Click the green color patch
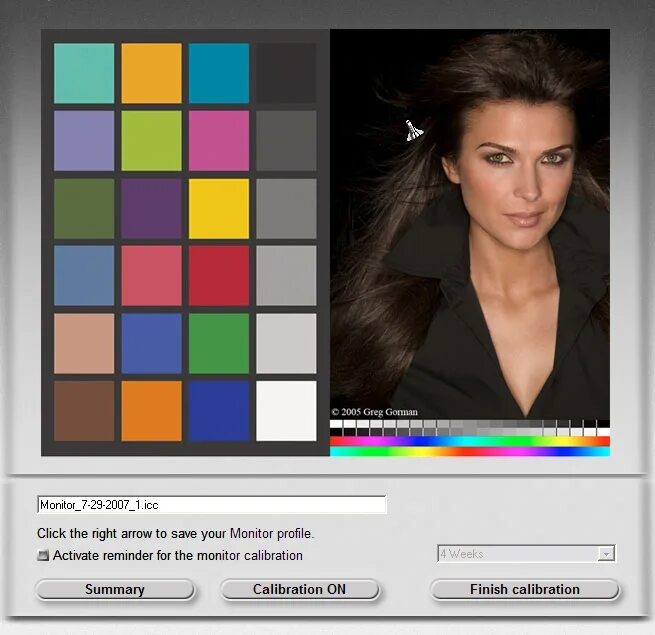The height and width of the screenshot is (635, 655). 219,343
